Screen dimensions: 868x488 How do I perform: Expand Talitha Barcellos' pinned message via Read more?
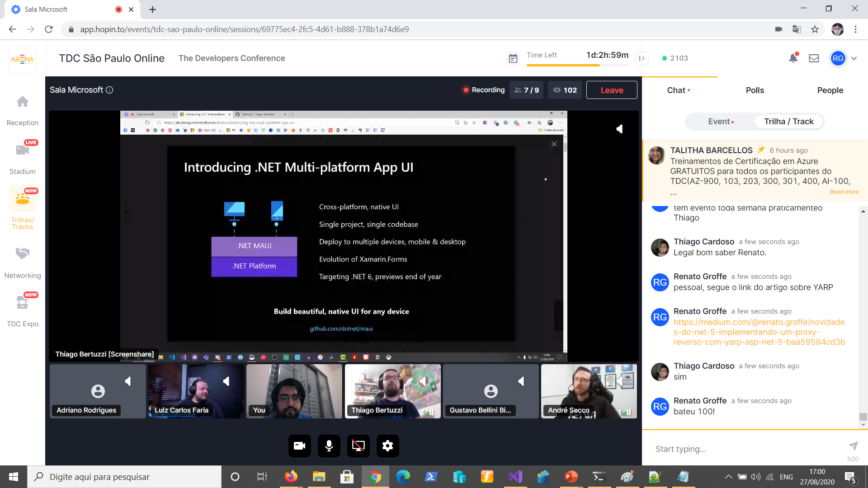click(844, 192)
